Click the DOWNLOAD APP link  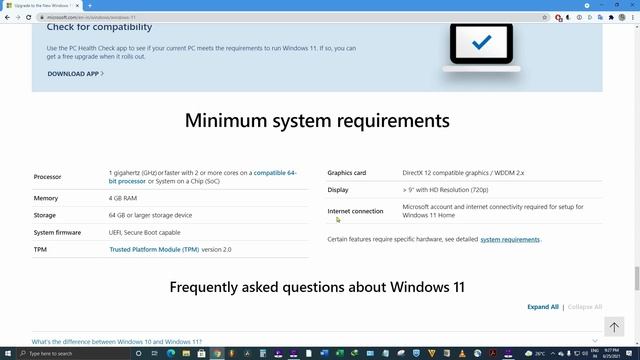pos(76,74)
